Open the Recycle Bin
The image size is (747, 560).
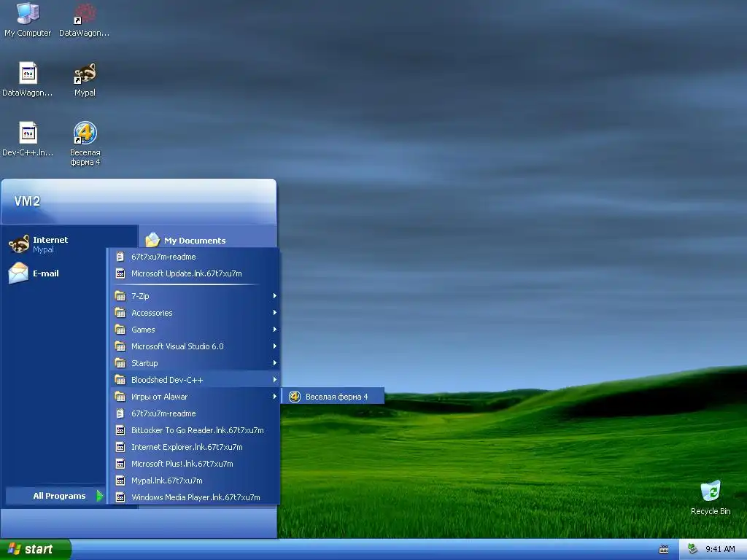pyautogui.click(x=711, y=491)
